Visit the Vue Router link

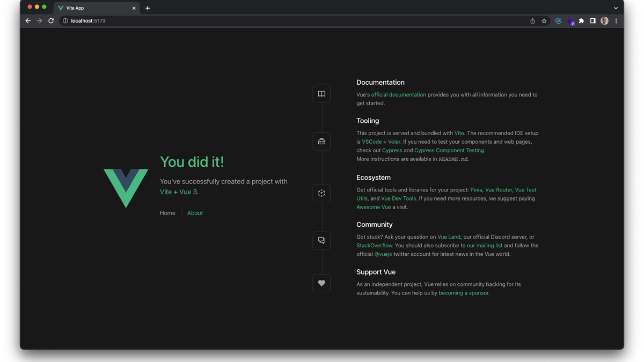499,189
